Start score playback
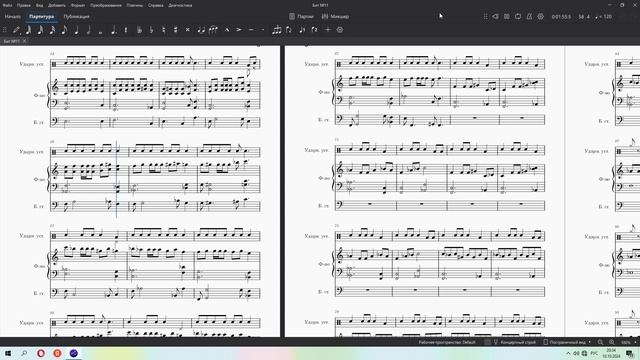The width and height of the screenshot is (640, 360). 507,17
